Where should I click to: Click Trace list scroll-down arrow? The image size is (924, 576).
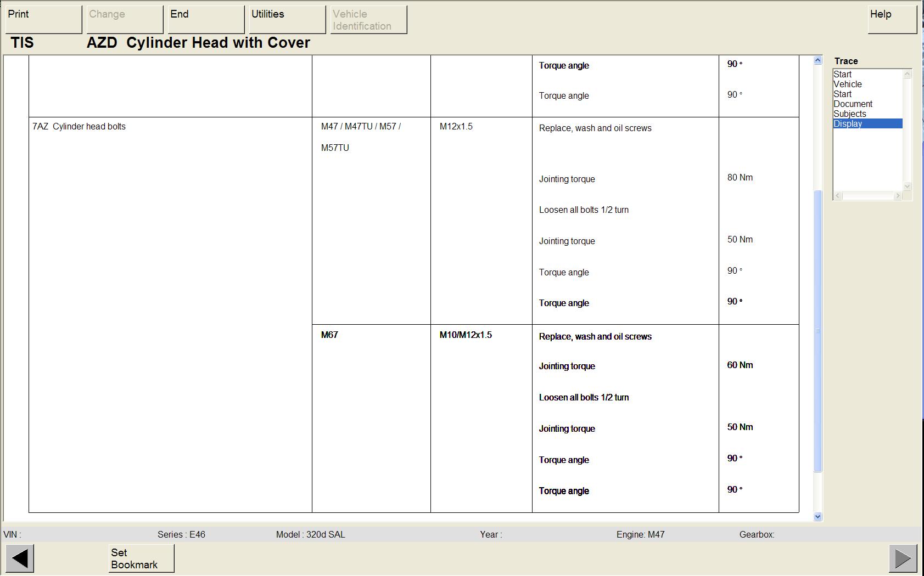tap(908, 187)
